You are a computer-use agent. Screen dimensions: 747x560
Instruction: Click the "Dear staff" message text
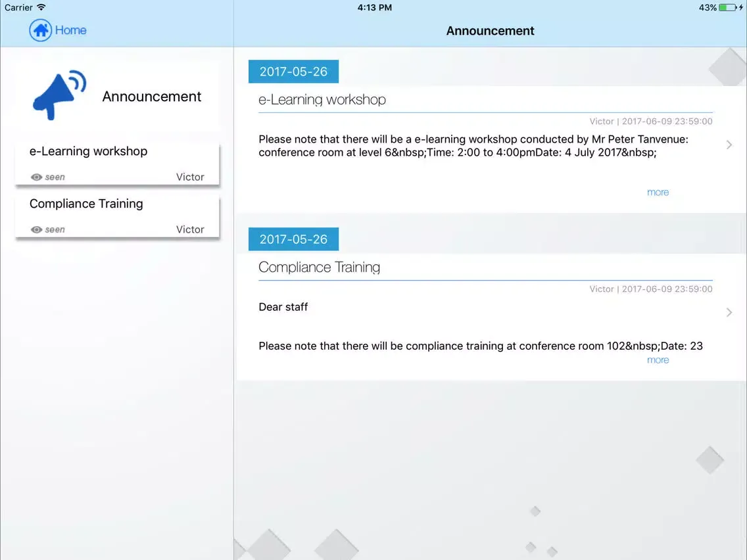283,307
